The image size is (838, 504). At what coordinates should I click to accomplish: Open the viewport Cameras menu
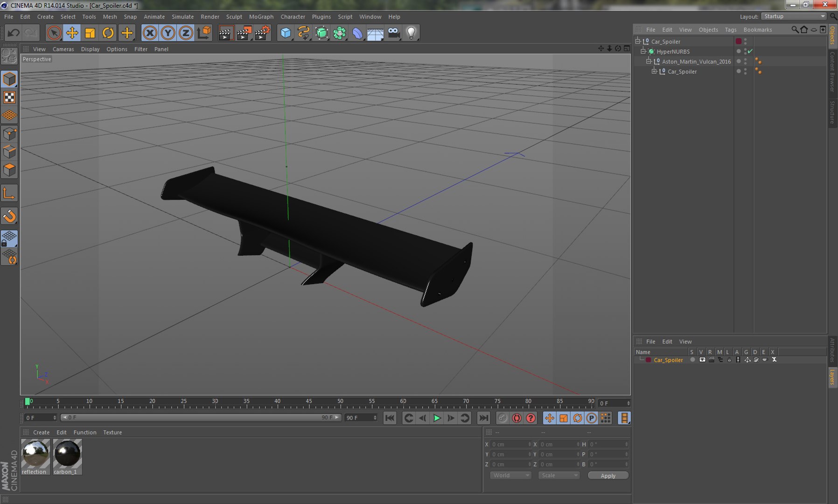[x=63, y=49]
